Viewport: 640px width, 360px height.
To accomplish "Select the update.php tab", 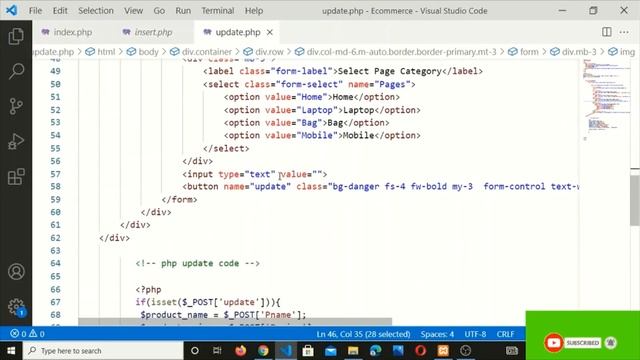I will 237,32.
